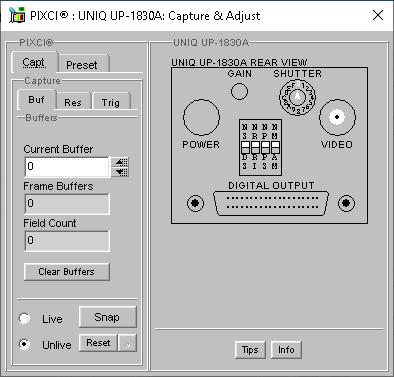
Task: Click the 'Current Buffer' label
Action: [58, 149]
